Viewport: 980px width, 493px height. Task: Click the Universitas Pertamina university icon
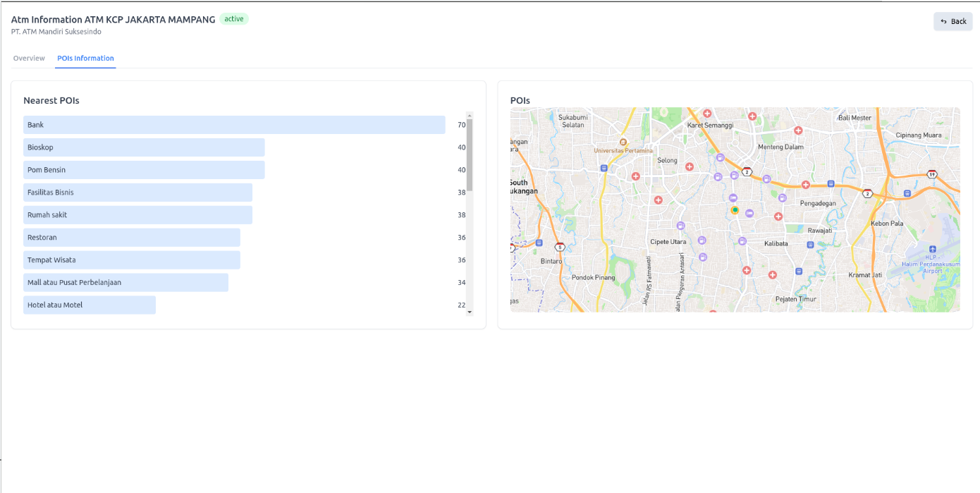click(x=623, y=142)
